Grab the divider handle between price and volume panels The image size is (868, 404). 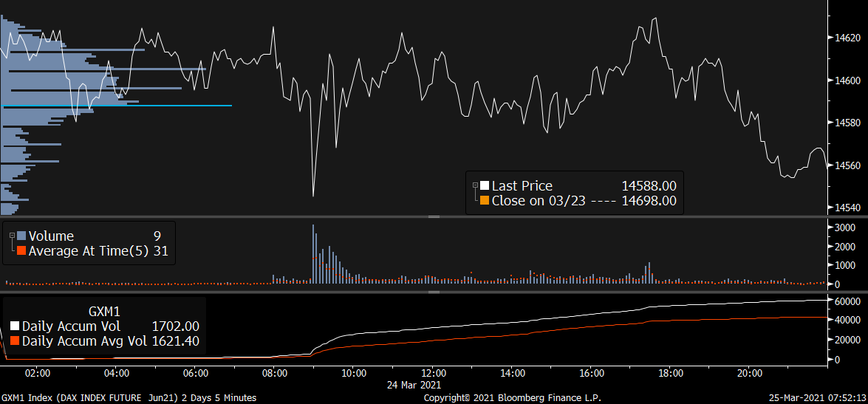click(434, 216)
